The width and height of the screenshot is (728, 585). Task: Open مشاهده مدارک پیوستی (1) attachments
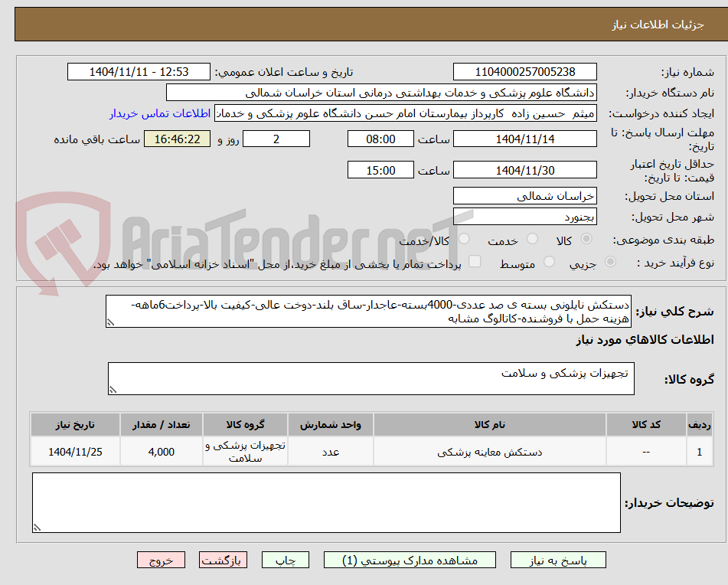coord(410,560)
